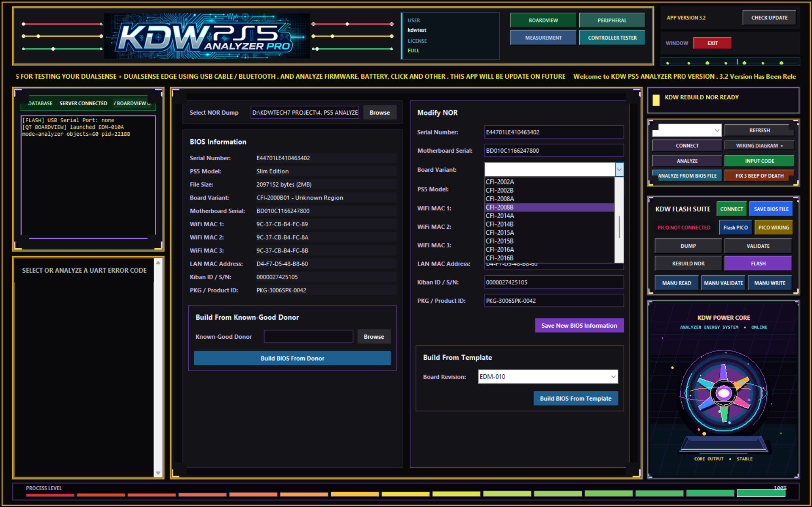Image resolution: width=812 pixels, height=507 pixels.
Task: Open the Peripheral module
Action: (x=612, y=20)
